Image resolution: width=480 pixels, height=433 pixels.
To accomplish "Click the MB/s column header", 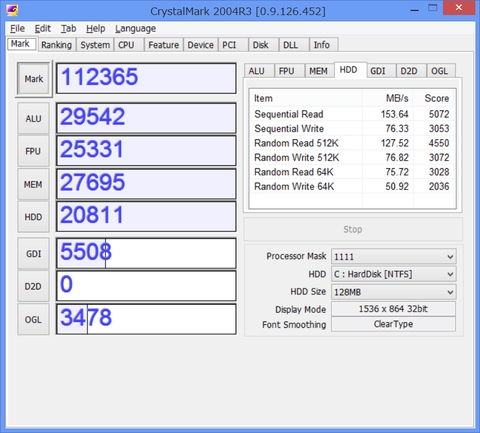I will [x=388, y=98].
